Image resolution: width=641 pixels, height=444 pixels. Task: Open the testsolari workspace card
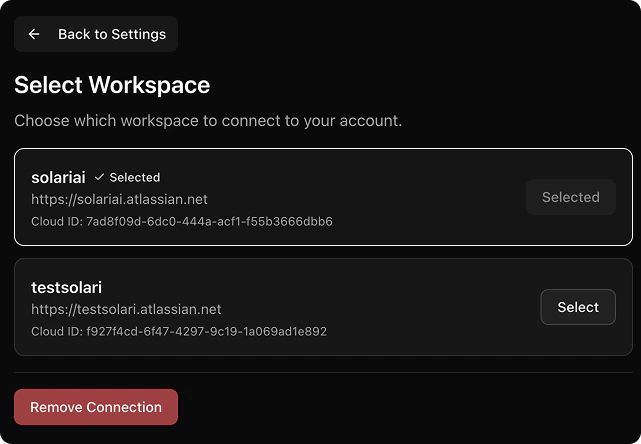coord(323,307)
